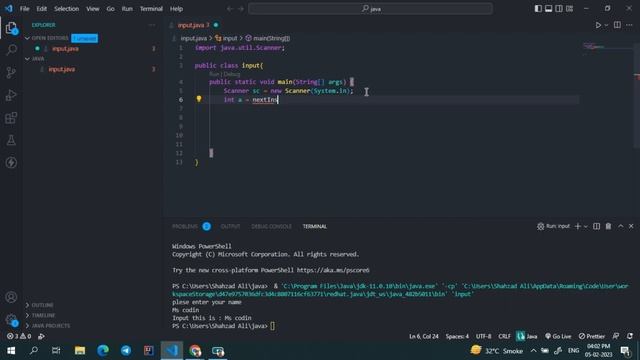Split the terminal panel

pyautogui.click(x=596, y=226)
